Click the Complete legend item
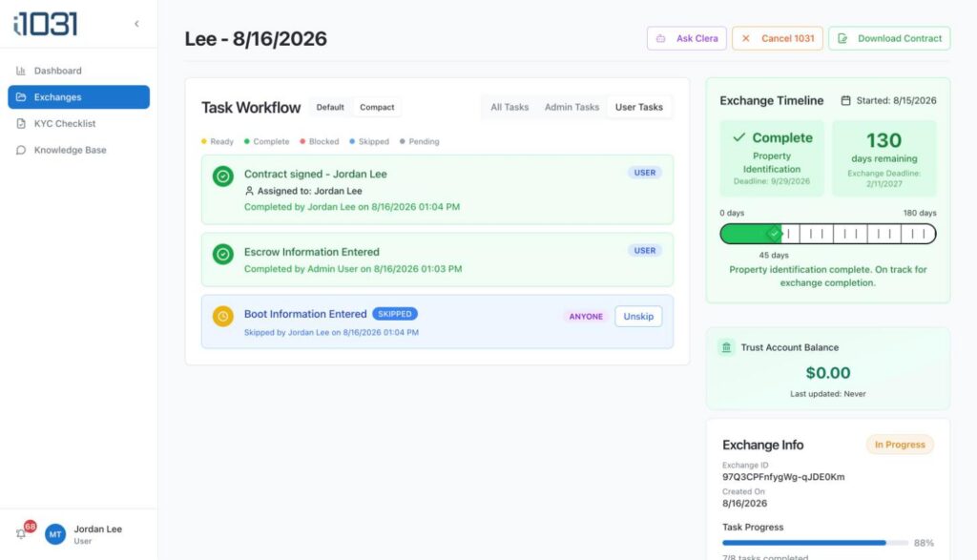977x560 pixels. pos(267,141)
